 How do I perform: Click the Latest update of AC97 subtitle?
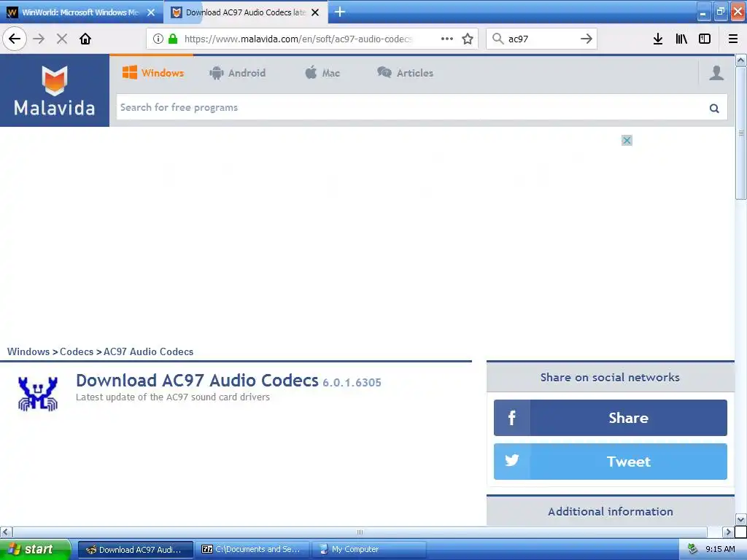point(173,397)
